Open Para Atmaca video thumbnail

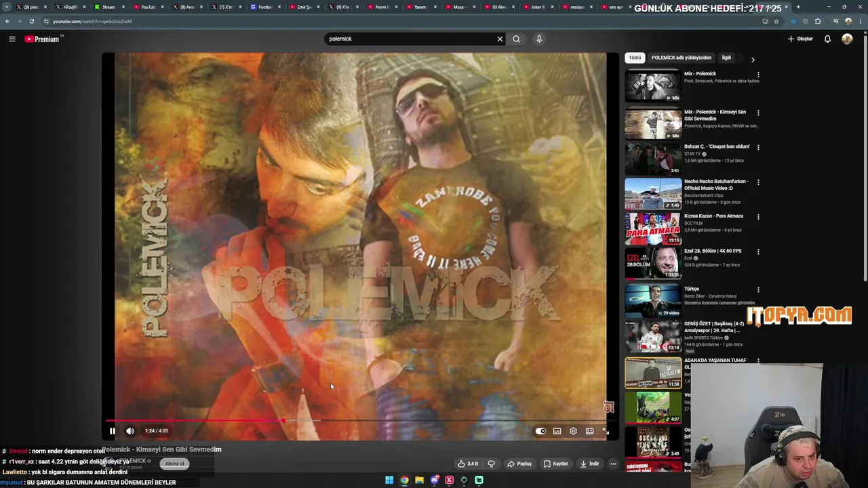[x=653, y=228]
